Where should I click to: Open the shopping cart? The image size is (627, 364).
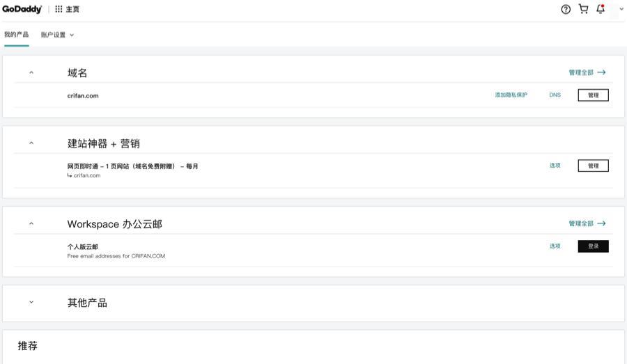tap(584, 9)
